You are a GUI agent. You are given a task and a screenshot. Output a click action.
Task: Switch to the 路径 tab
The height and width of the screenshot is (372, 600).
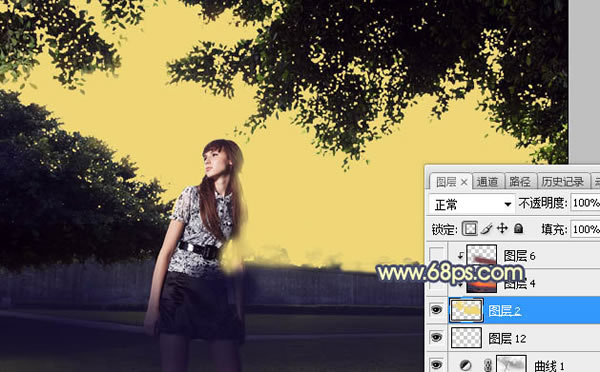point(520,182)
